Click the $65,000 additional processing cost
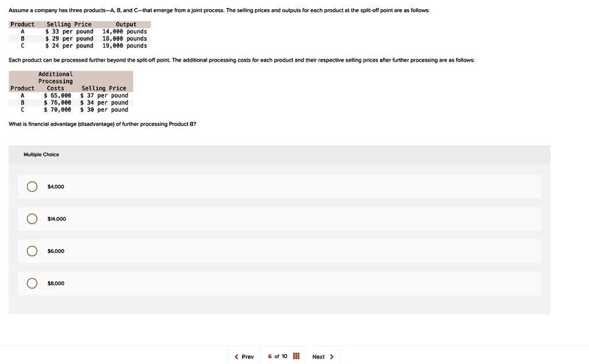The height and width of the screenshot is (364, 589). 58,95
